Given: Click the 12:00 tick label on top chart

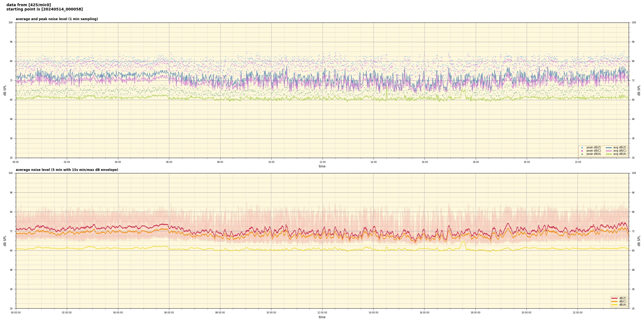Looking at the screenshot, I should pyautogui.click(x=322, y=162).
